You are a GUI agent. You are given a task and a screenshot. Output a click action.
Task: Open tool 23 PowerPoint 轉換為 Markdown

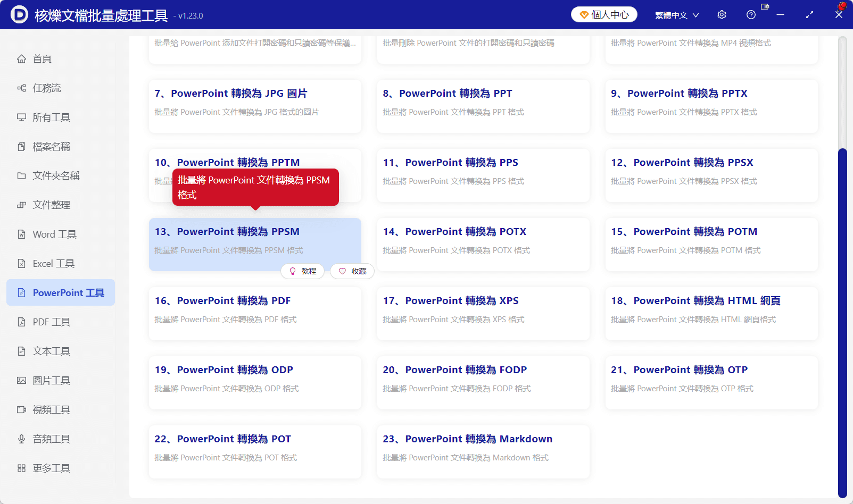[483, 452]
